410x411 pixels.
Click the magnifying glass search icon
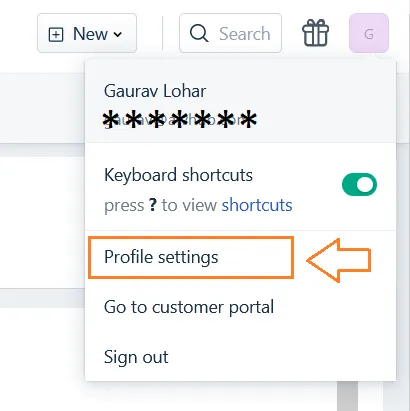tap(199, 33)
